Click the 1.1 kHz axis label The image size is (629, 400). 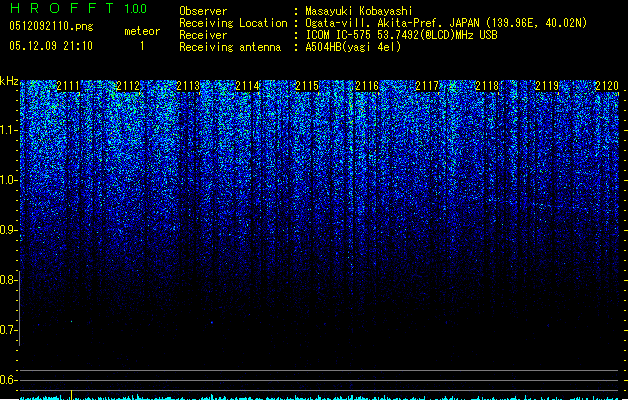click(x=8, y=130)
